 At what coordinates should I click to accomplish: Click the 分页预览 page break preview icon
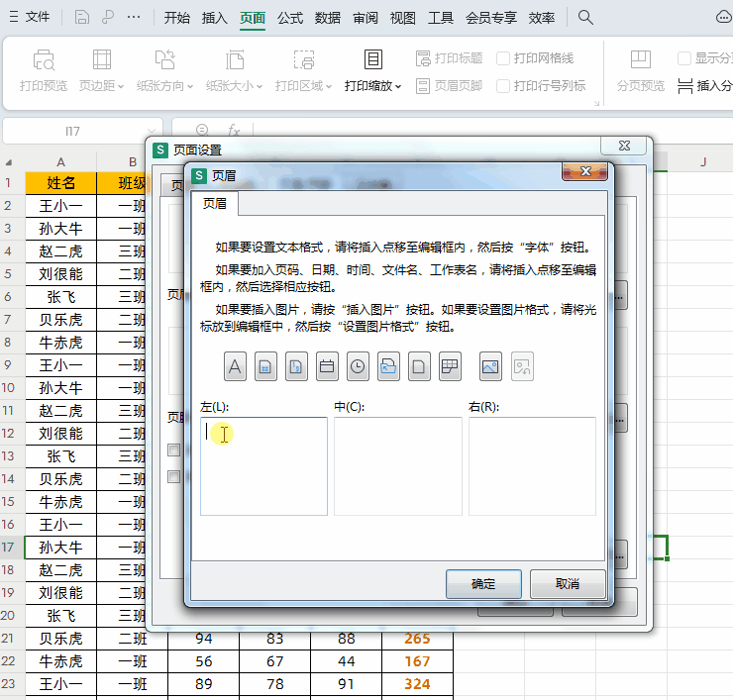click(641, 59)
